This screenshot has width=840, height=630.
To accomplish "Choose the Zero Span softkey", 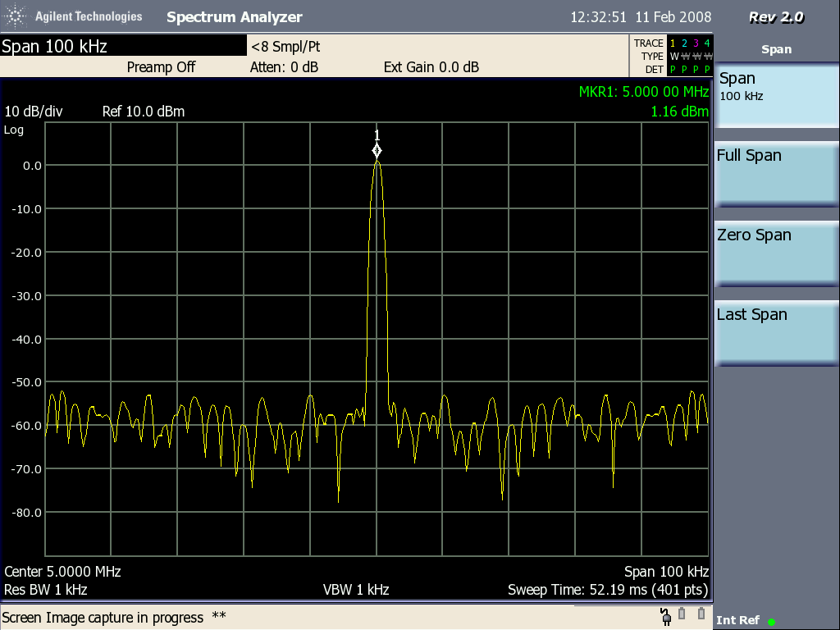I will tap(776, 253).
